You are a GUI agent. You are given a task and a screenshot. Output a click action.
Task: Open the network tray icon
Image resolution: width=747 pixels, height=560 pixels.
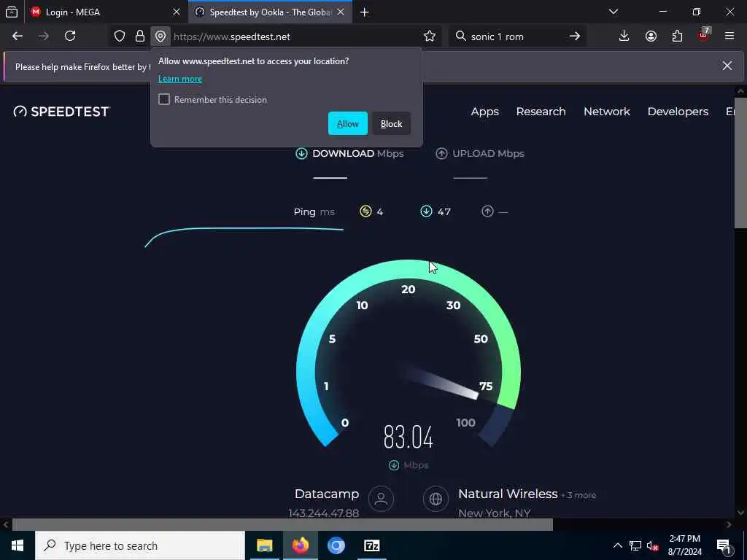point(635,545)
